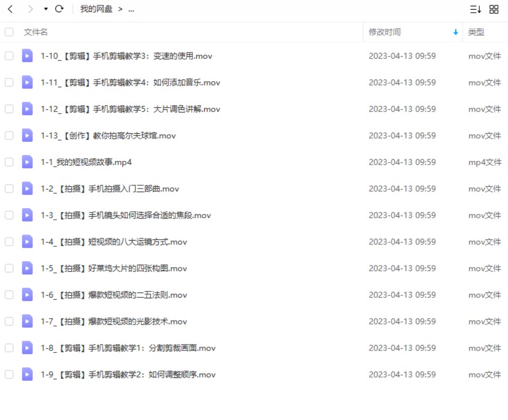Screen dimensions: 508x420
Task: Click modified time of 1-1_我的短视频故事.mp4
Action: tap(402, 162)
